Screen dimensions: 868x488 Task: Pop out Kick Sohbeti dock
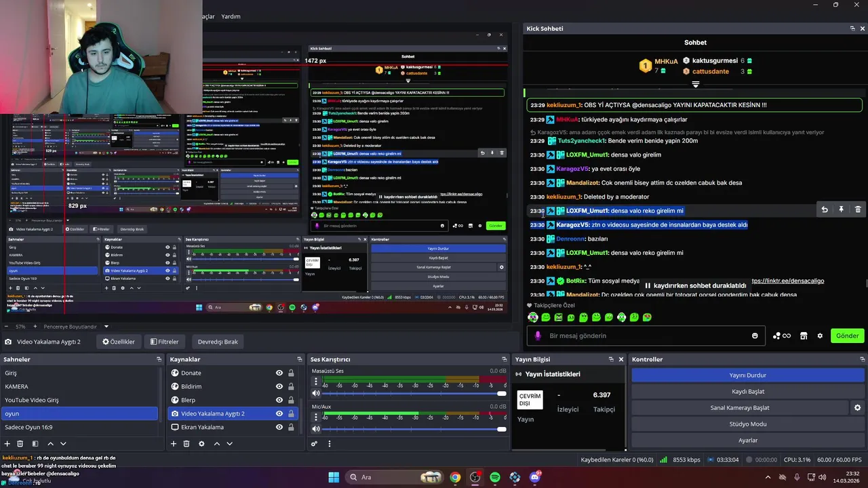[852, 28]
